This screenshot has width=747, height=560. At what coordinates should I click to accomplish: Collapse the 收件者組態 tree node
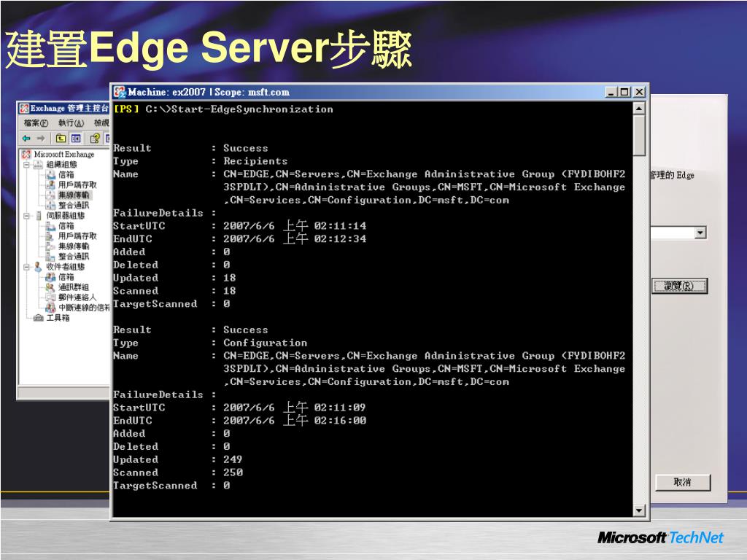pos(27,267)
